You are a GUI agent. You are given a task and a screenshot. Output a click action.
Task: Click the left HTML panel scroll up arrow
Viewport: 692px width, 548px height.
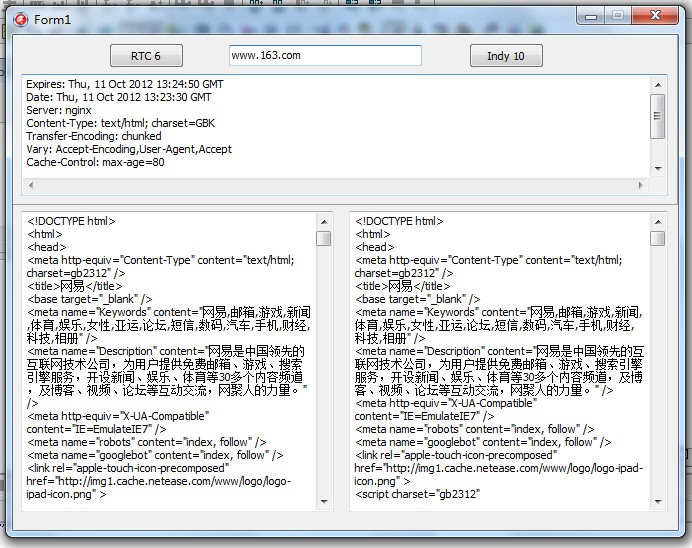(x=324, y=222)
